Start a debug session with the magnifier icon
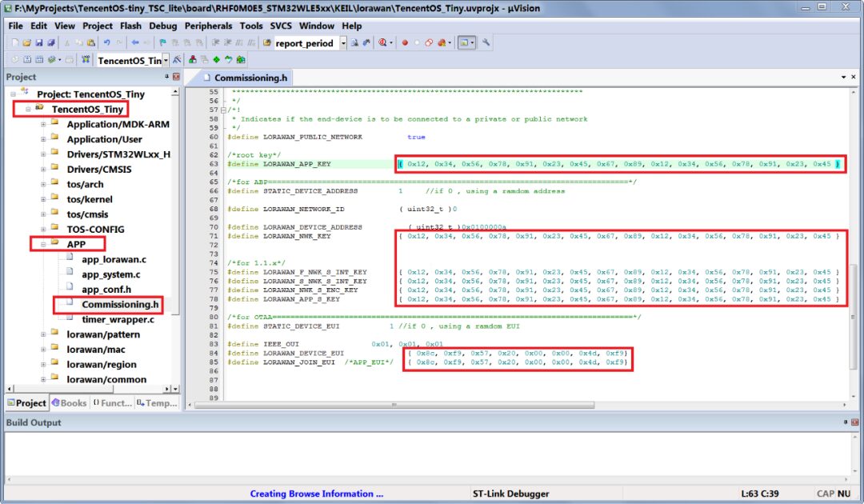Viewport: 864px width, 504px height. click(x=382, y=42)
